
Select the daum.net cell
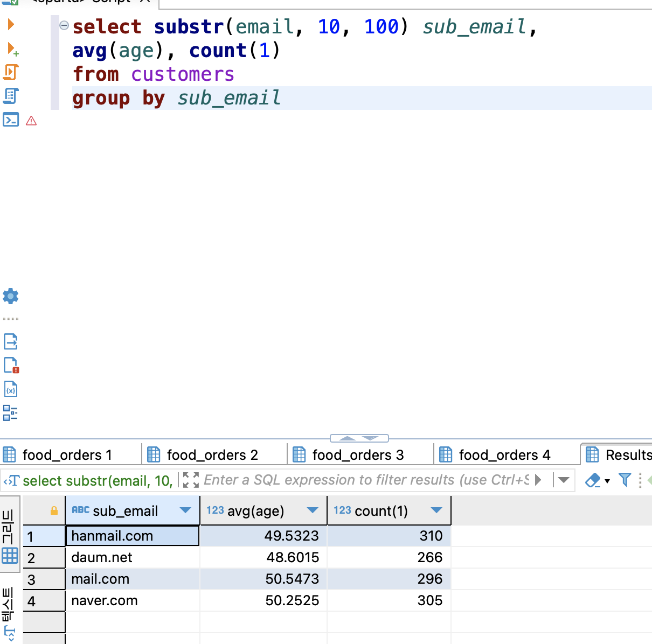(132, 557)
